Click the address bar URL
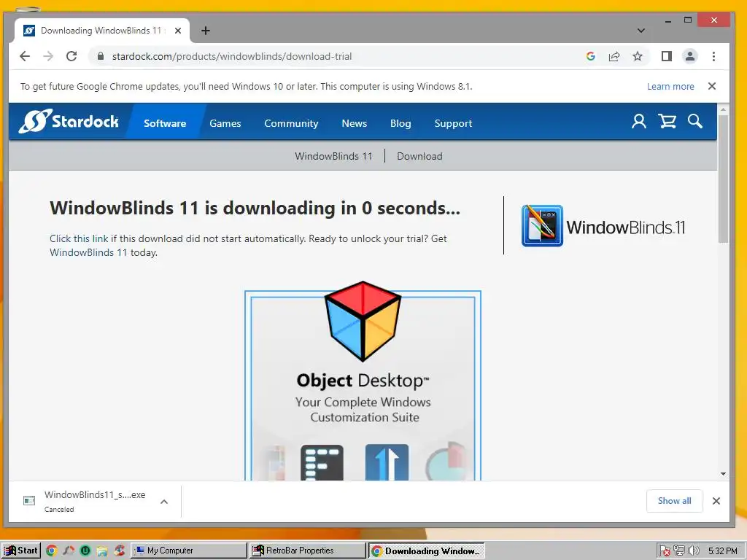This screenshot has width=747, height=560. (x=232, y=56)
